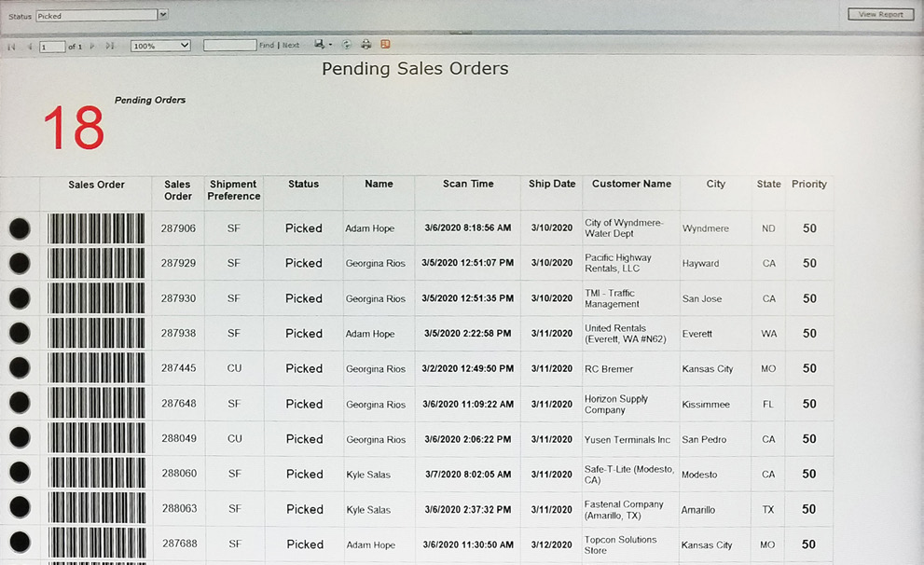This screenshot has width=924, height=565.
Task: Click the Refresh report icon
Action: 347,45
